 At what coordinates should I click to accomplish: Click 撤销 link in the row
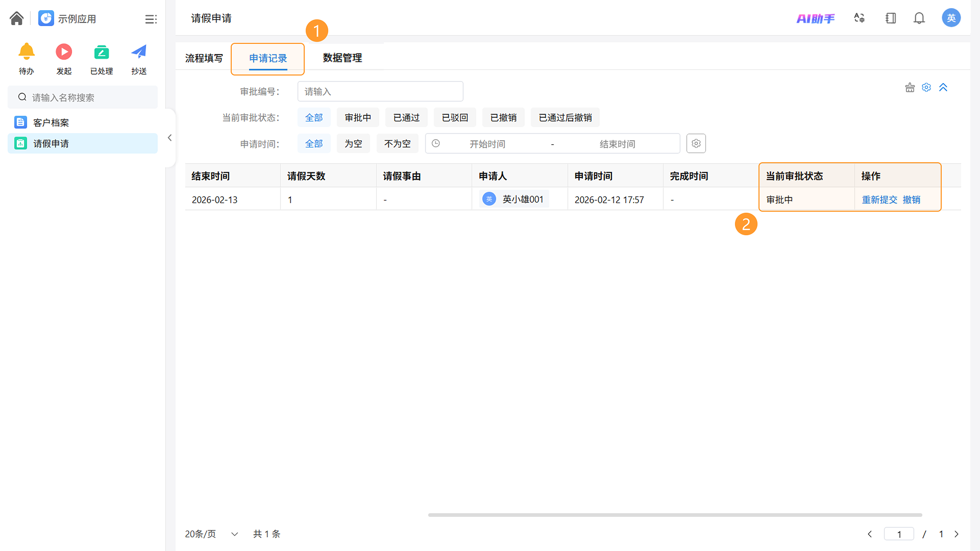[x=912, y=200]
